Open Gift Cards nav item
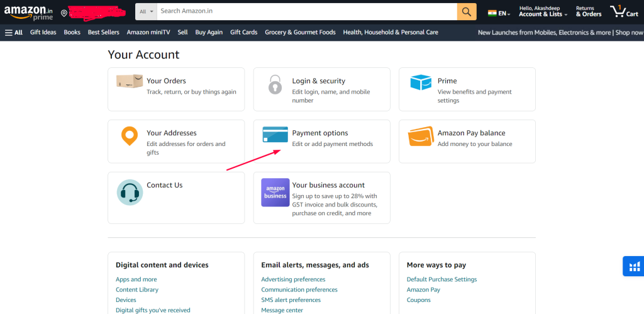The height and width of the screenshot is (314, 644). [244, 32]
